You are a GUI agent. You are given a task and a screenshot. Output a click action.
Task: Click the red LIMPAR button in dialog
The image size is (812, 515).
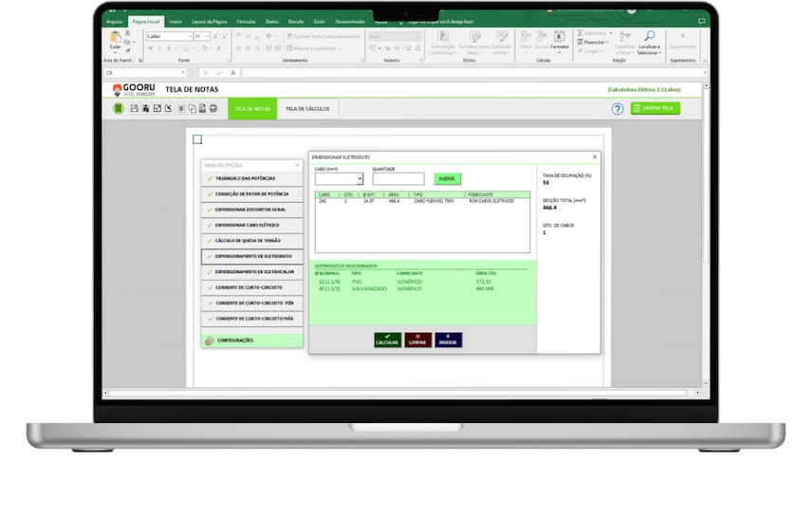click(417, 340)
